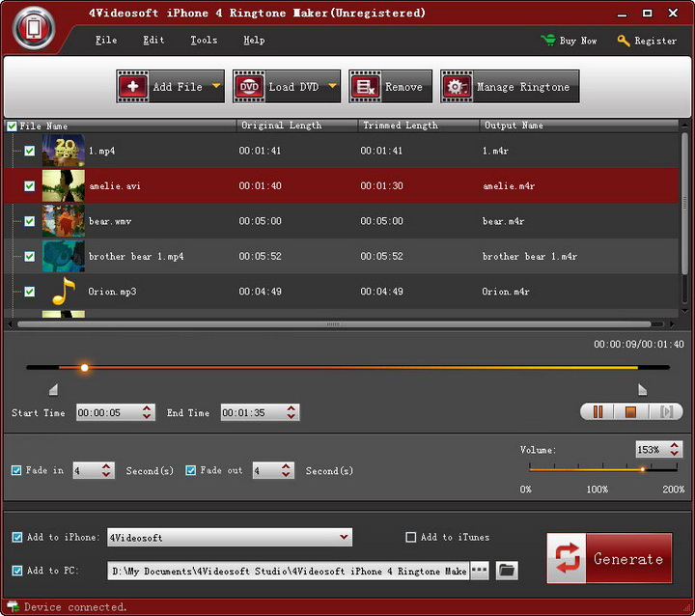This screenshot has width=695, height=616.
Task: Click the shopping cart Buy Now icon
Action: [548, 40]
